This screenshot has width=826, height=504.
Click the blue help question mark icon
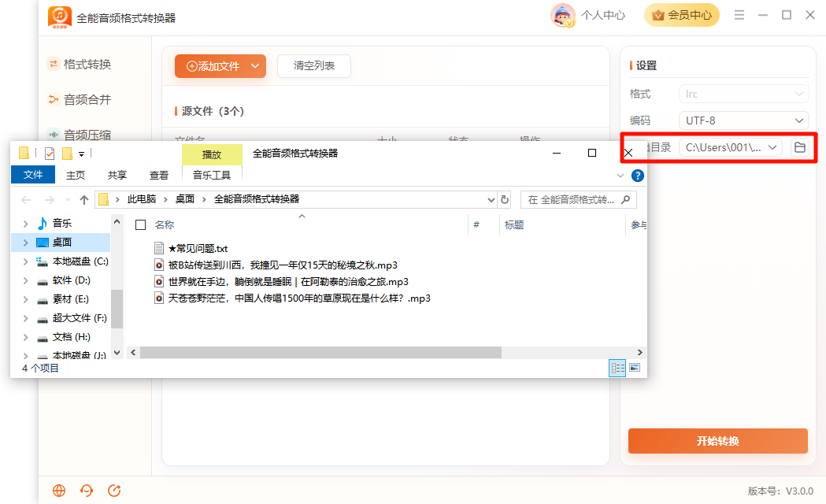(637, 176)
